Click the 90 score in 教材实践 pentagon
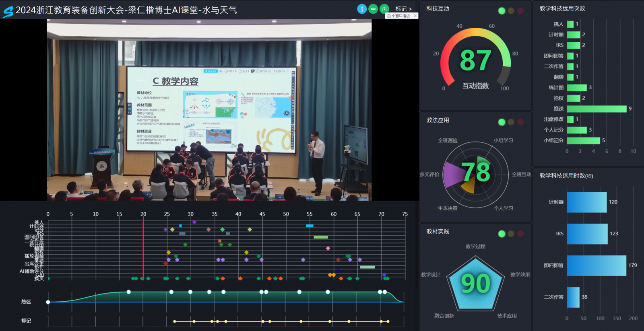Screen dimensions: 644x331 click(x=475, y=284)
